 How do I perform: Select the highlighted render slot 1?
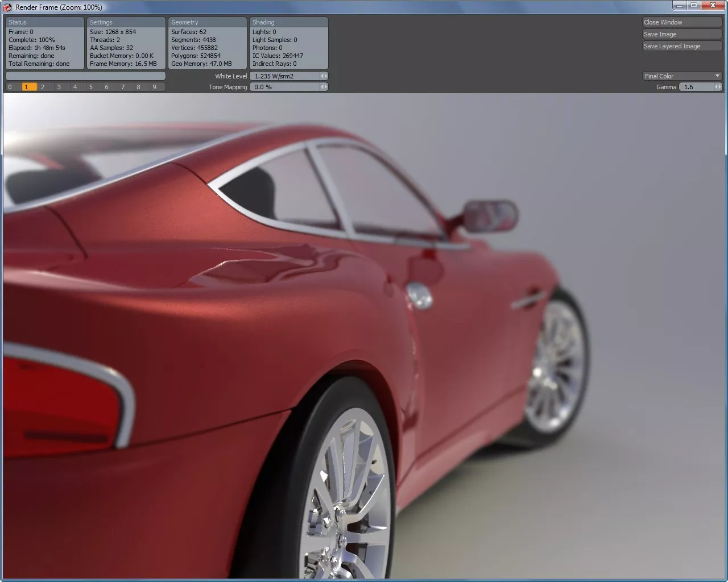pyautogui.click(x=26, y=86)
